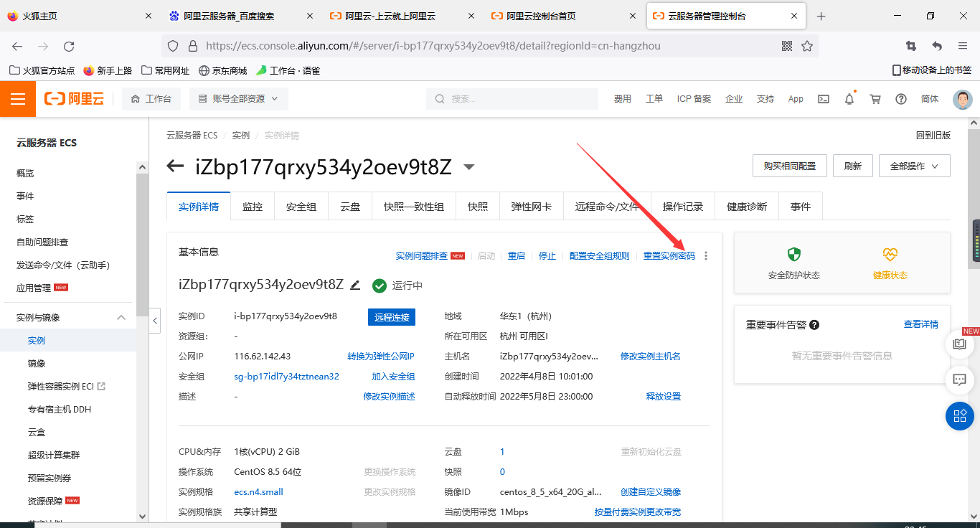Go back using the arrow beside instance name
Image resolution: width=980 pixels, height=528 pixels.
coord(175,166)
